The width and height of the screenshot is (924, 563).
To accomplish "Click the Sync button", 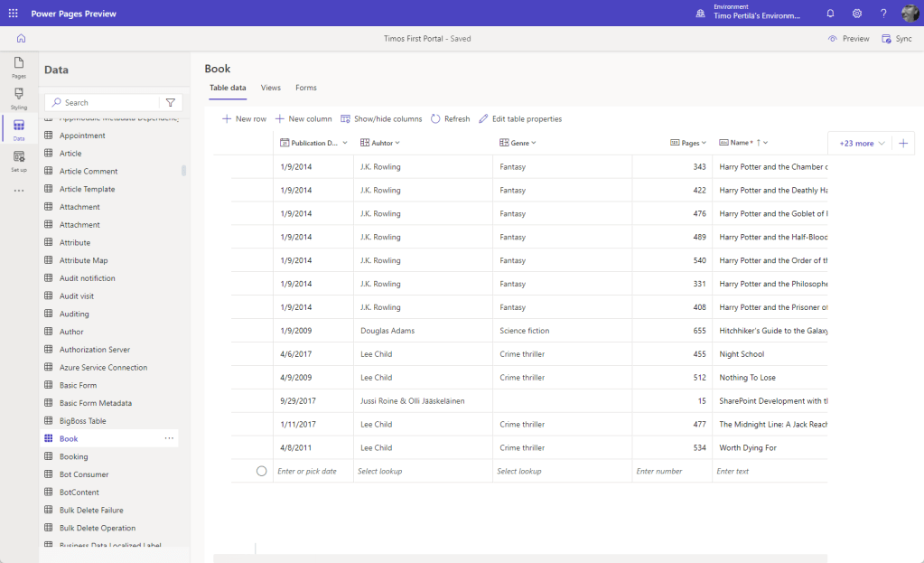I will pos(897,39).
